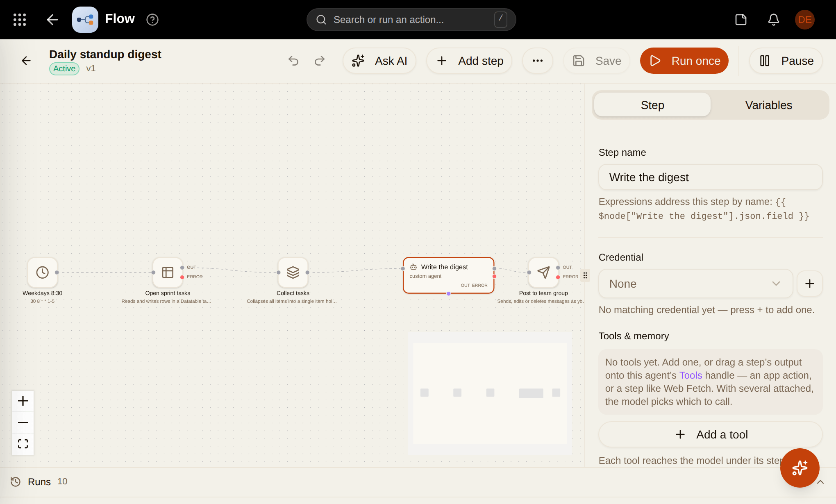Select the Write the digest agent node
This screenshot has width=836, height=504.
point(448,275)
